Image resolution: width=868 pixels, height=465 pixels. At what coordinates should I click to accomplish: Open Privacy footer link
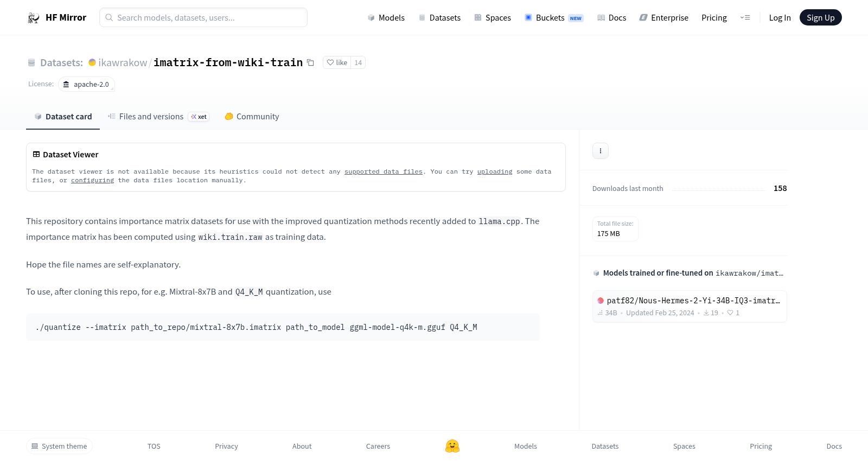click(226, 447)
